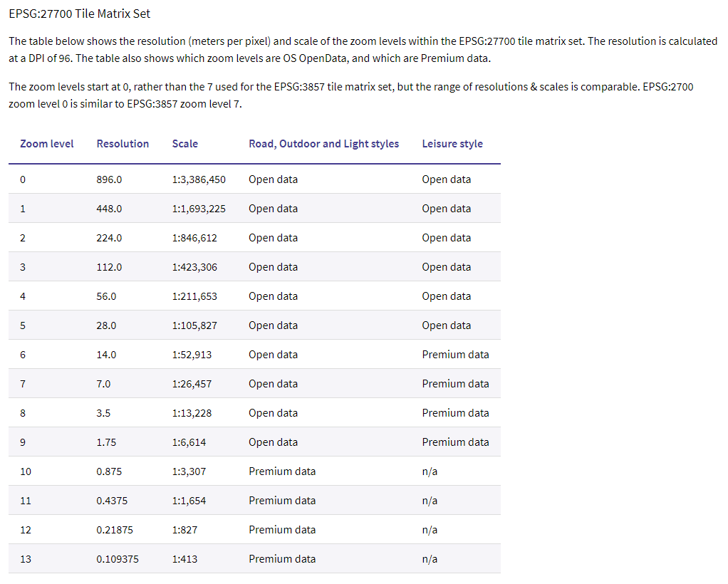The height and width of the screenshot is (584, 728).
Task: Click resolution value 0.21875
Action: (x=115, y=531)
